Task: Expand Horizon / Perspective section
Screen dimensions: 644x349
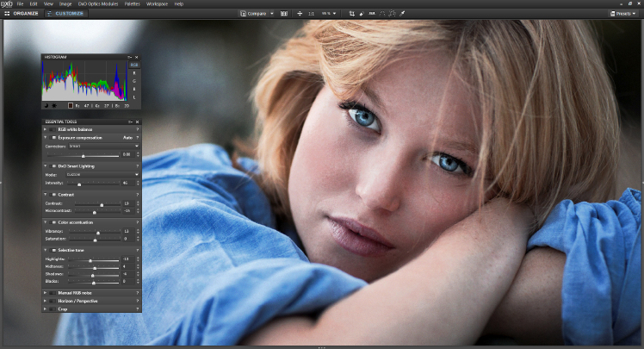Action: (x=45, y=301)
